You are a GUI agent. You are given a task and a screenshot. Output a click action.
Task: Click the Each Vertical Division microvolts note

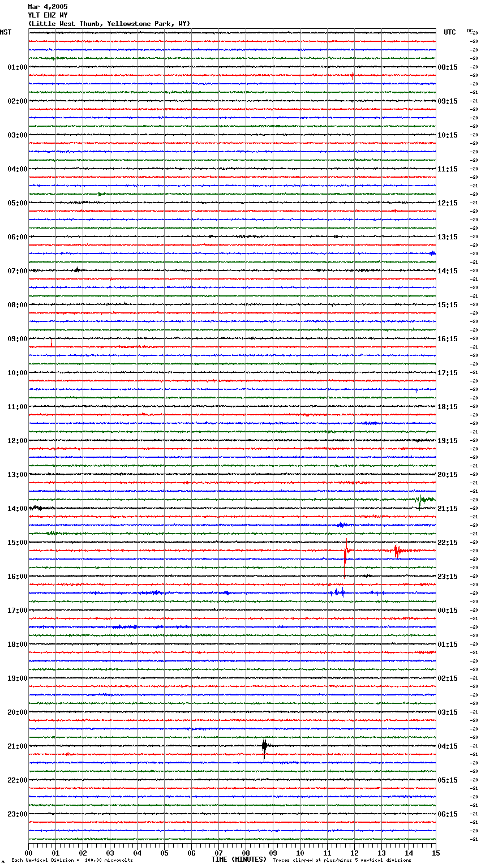click(x=72, y=860)
